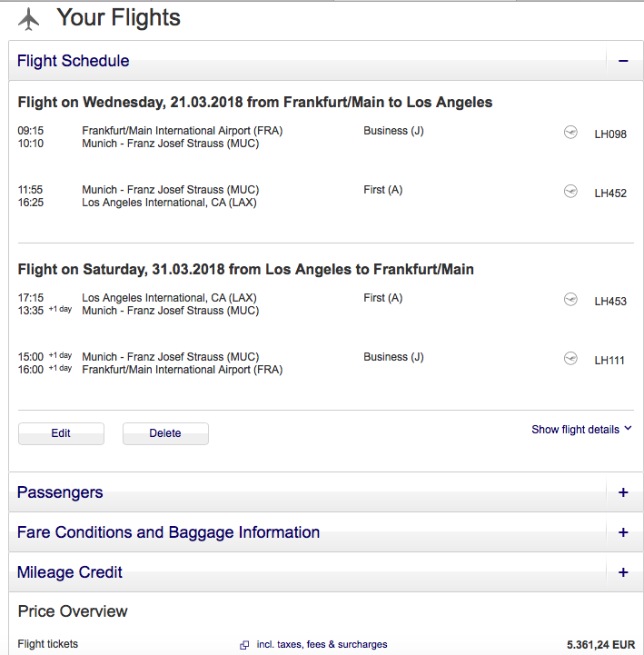Viewport: 644px width, 655px height.
Task: Click the Lufthansa logo next to LH453
Action: 570,300
